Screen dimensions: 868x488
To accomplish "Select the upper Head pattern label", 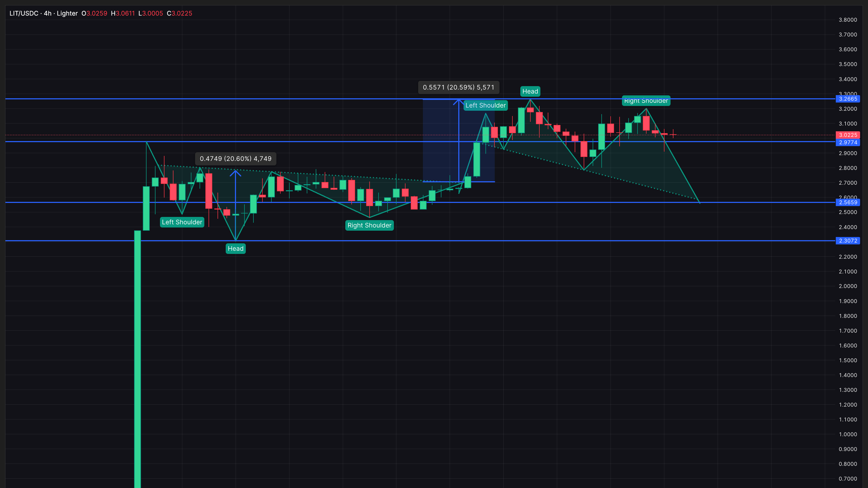I will pos(530,91).
